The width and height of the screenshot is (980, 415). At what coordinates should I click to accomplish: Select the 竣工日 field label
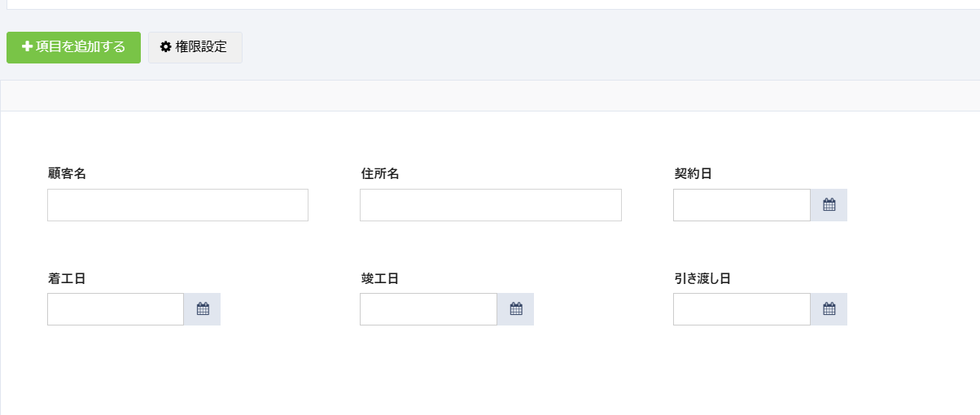pos(380,278)
